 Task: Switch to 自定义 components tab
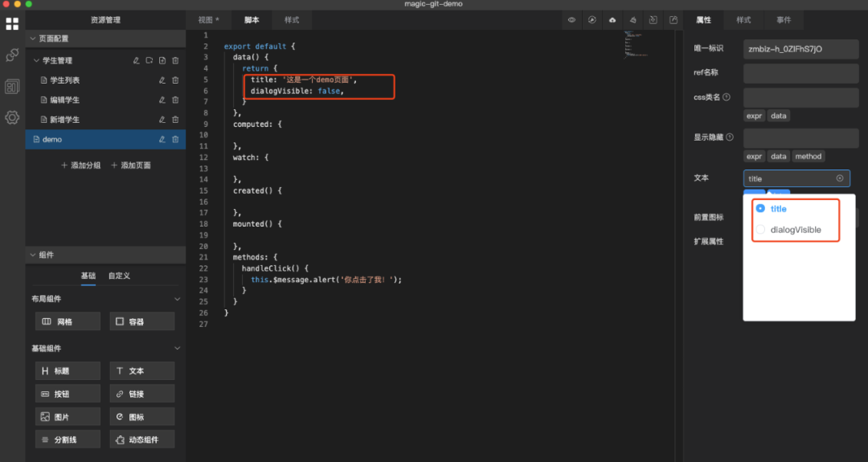coord(119,276)
